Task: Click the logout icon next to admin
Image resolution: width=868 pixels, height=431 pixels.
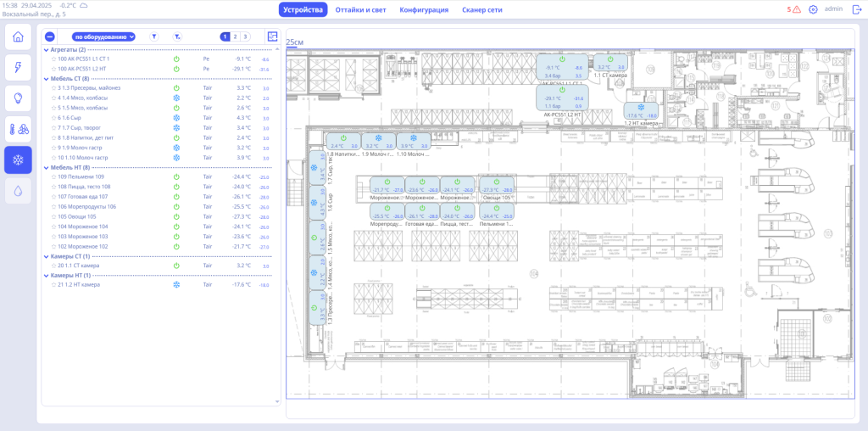Action: click(856, 10)
